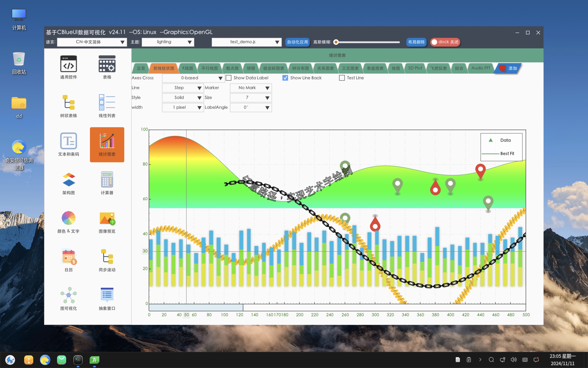Toggle the dock 关闭 switch

pyautogui.click(x=445, y=42)
